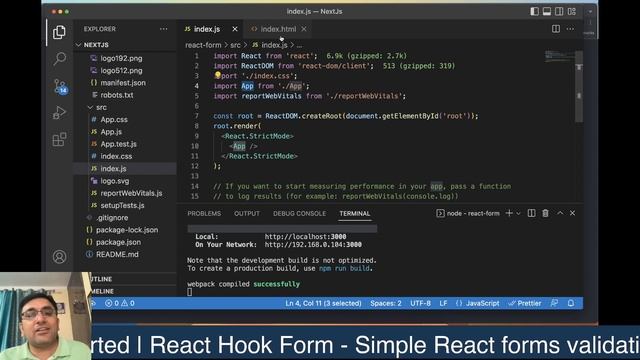Viewport: 640px width, 360px height.
Task: Show errors and warnings count in status bar
Action: coord(120,303)
